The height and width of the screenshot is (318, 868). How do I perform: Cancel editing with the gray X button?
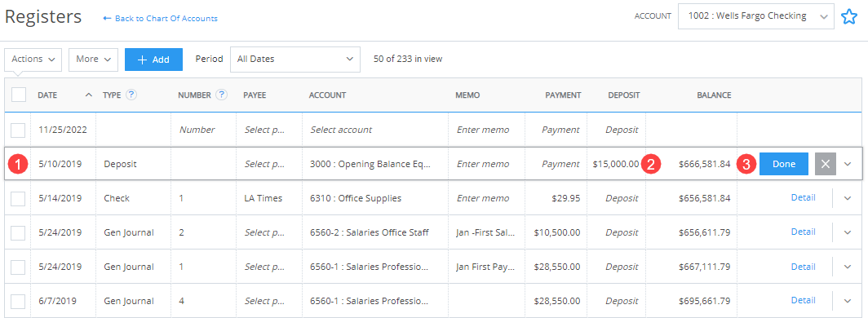[x=826, y=164]
